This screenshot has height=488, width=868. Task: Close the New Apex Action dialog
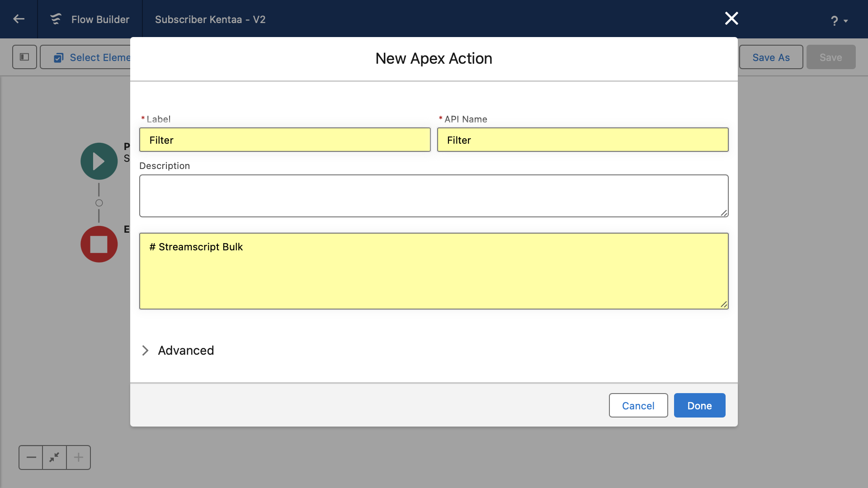point(731,19)
